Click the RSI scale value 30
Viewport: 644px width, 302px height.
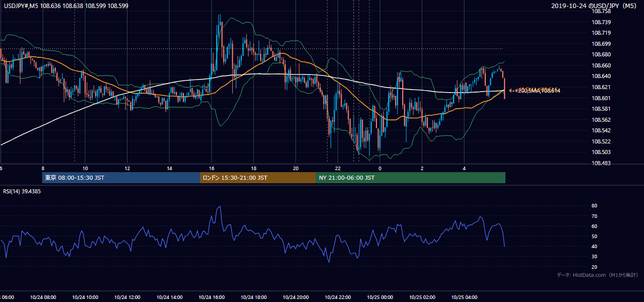(x=595, y=257)
